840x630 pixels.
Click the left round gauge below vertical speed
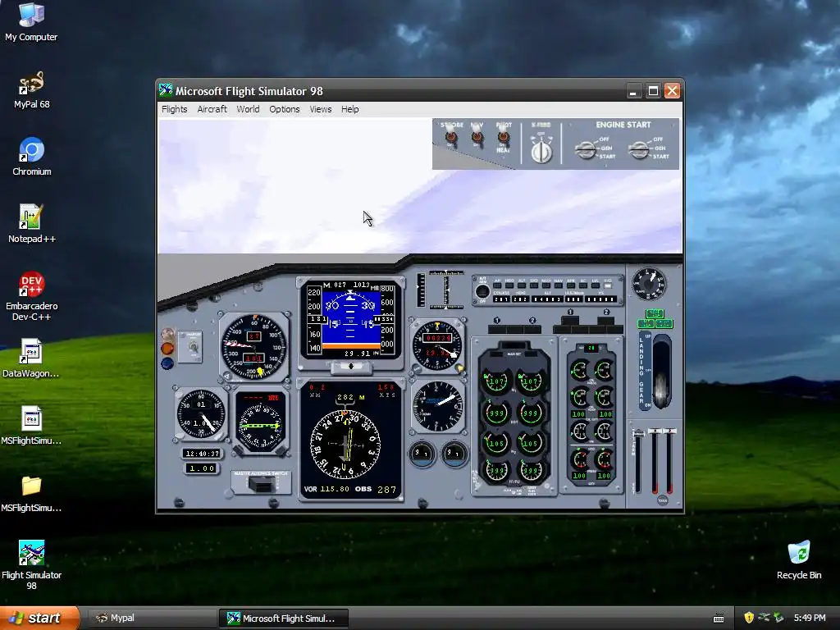[x=422, y=454]
